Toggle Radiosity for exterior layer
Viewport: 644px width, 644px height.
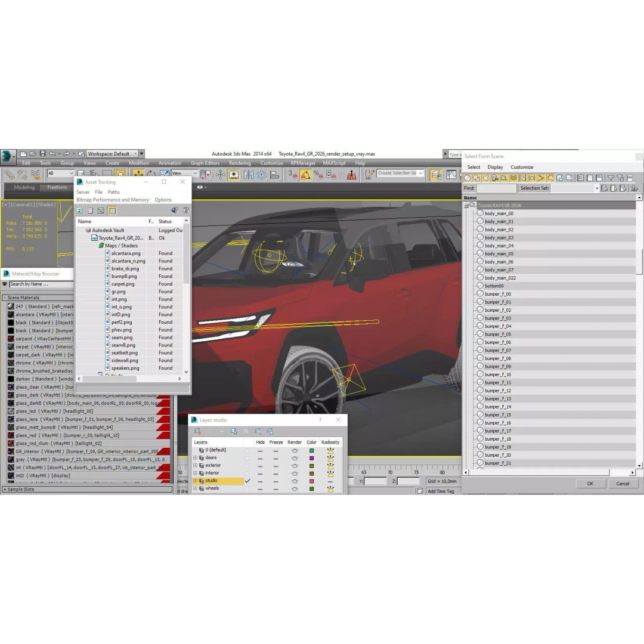(x=330, y=466)
